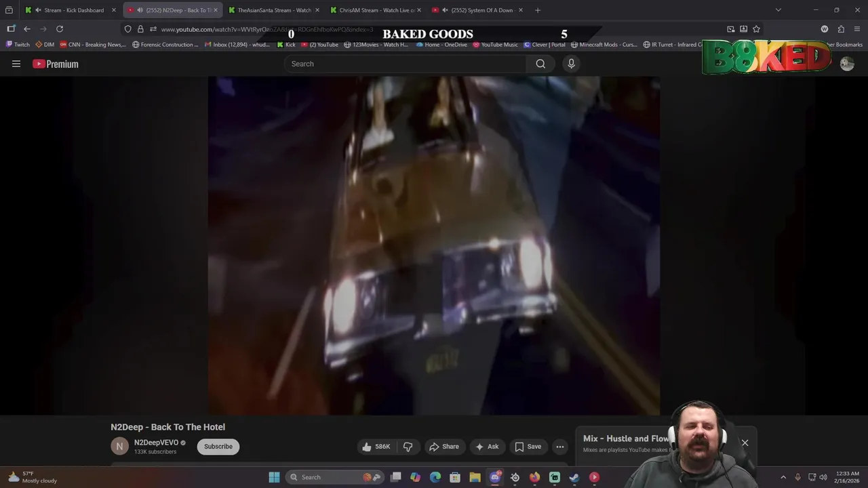Open the browser profile W icon
The width and height of the screenshot is (868, 488).
point(825,29)
